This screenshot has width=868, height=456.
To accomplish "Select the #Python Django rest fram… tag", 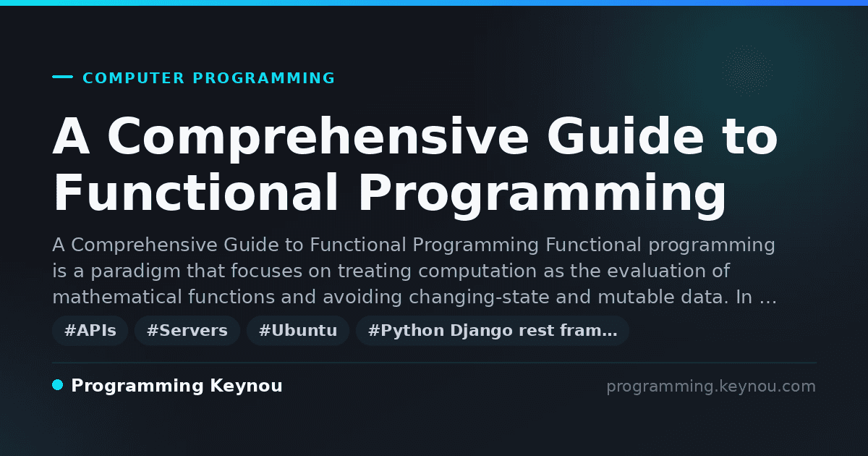I will coord(493,331).
